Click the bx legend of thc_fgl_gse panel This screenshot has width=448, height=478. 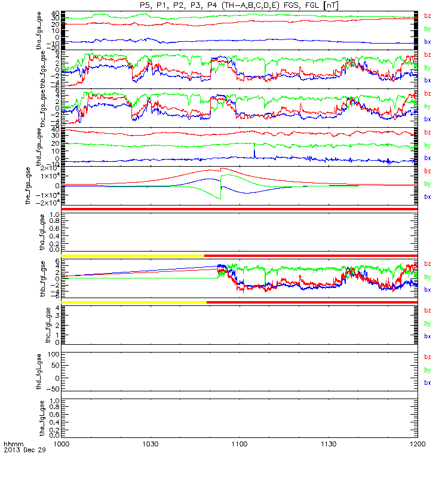pyautogui.click(x=428, y=336)
